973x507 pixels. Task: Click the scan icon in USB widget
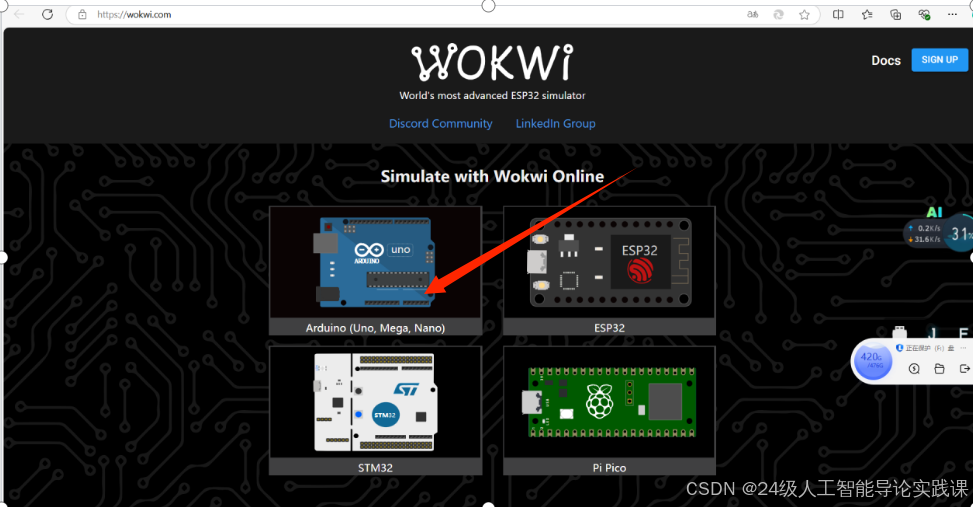click(x=914, y=369)
